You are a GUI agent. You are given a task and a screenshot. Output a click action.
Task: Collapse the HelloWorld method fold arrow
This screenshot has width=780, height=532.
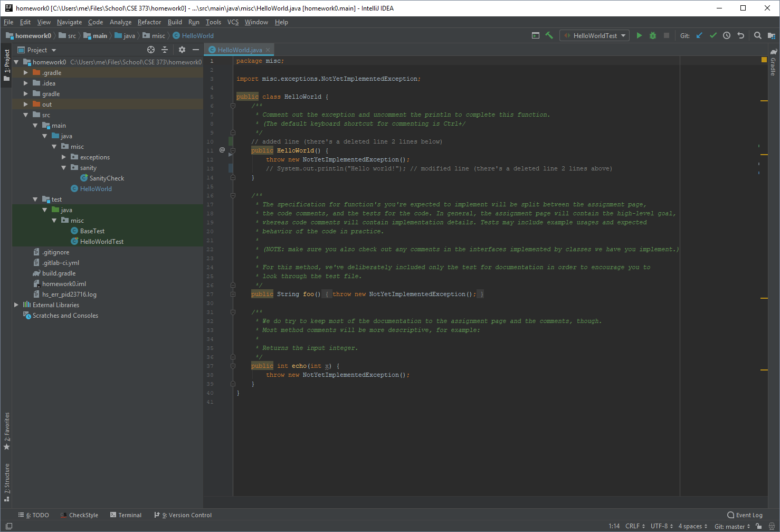click(x=233, y=150)
